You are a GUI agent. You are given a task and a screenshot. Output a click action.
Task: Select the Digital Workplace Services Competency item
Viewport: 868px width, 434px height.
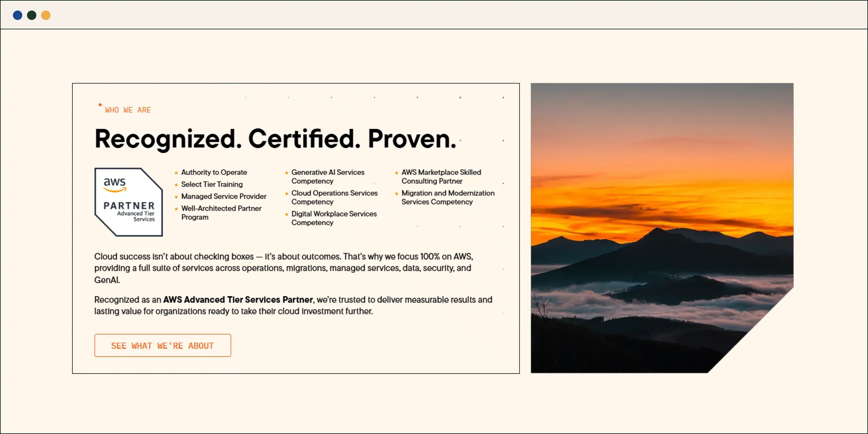coord(334,218)
